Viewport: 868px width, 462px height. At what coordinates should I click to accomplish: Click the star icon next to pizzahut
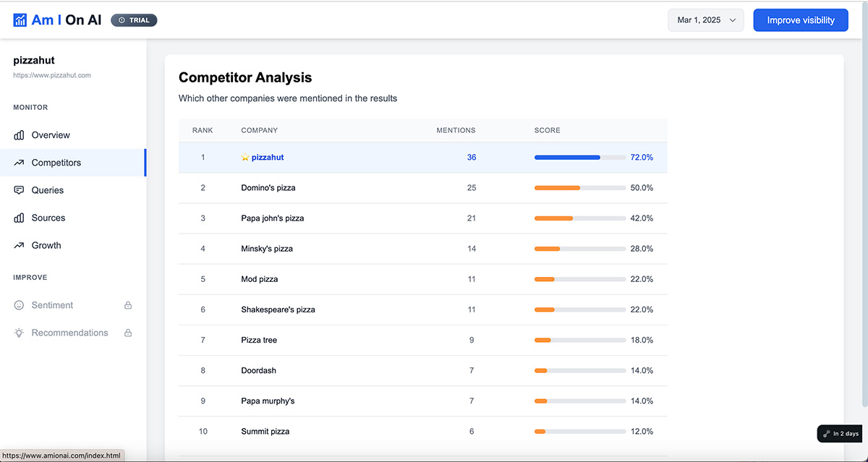[245, 158]
